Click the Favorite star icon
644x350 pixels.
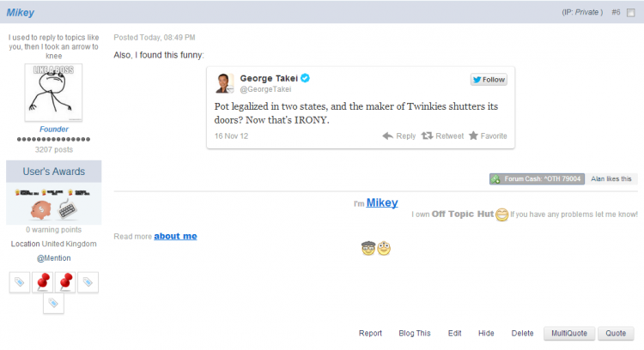[x=473, y=136]
